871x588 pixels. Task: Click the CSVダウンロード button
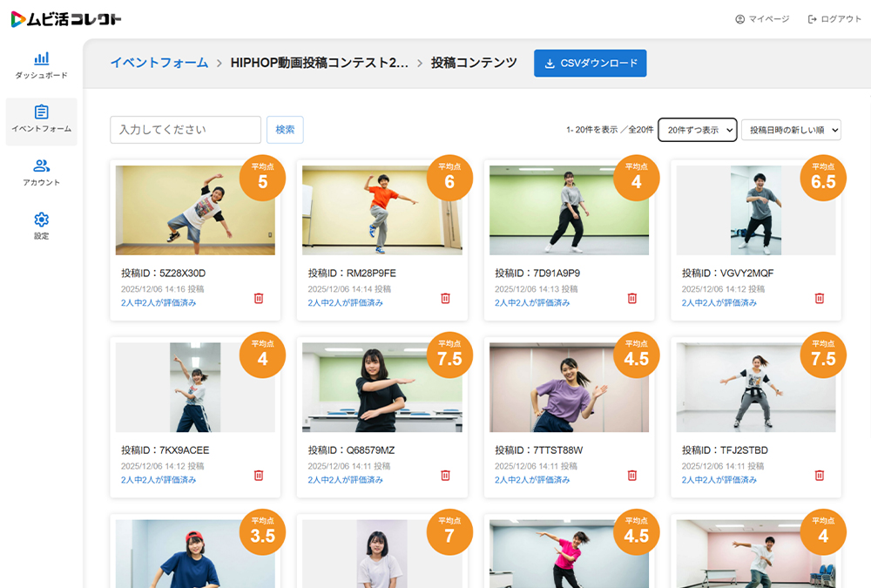pos(590,63)
